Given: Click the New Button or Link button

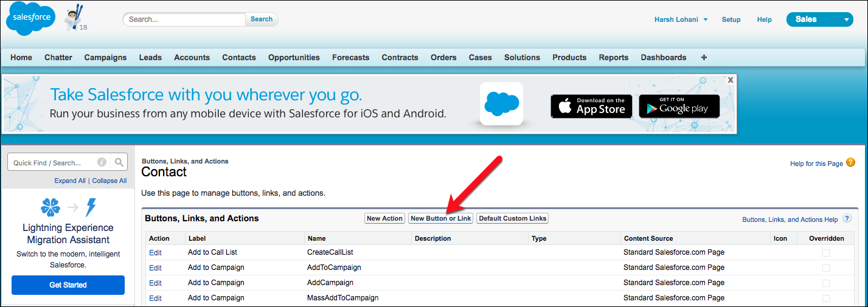Looking at the screenshot, I should 441,218.
